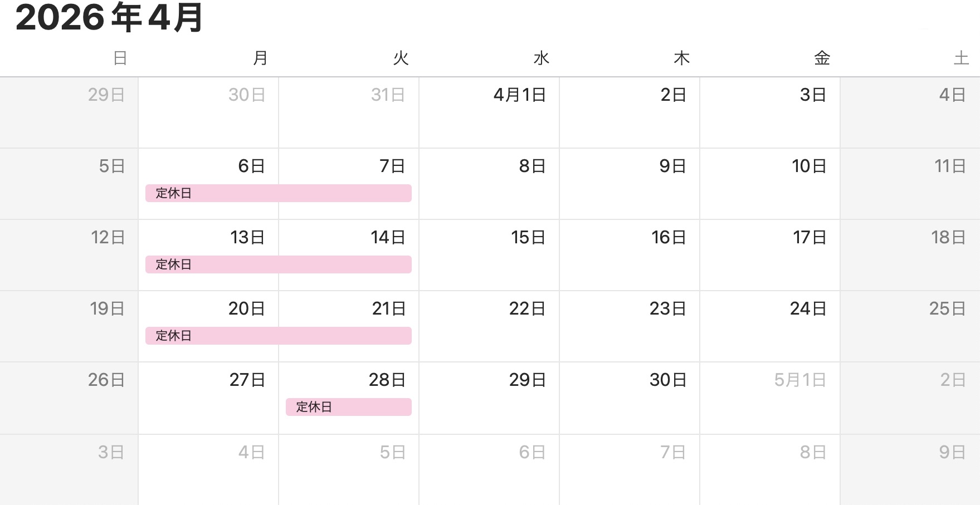Click the 2026年4月 month title
980x505 pixels.
pyautogui.click(x=109, y=18)
